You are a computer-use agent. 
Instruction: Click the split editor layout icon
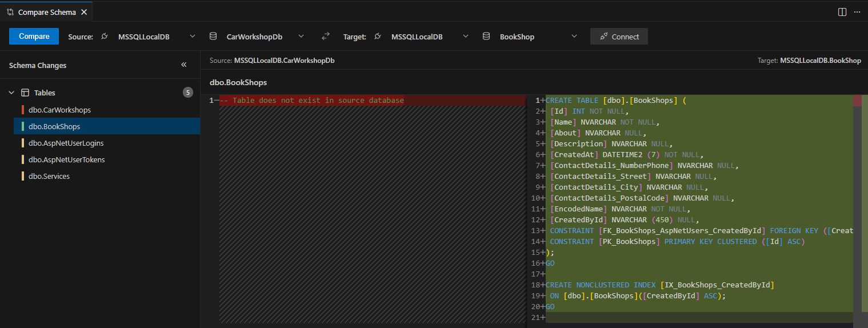pyautogui.click(x=842, y=11)
